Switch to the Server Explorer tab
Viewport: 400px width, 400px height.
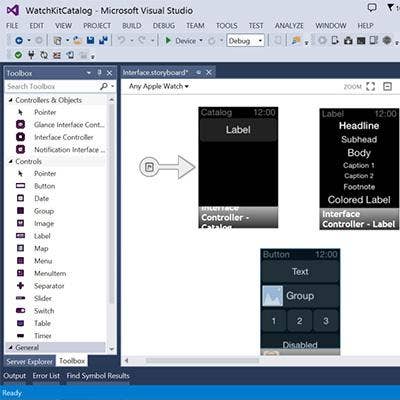(x=30, y=361)
